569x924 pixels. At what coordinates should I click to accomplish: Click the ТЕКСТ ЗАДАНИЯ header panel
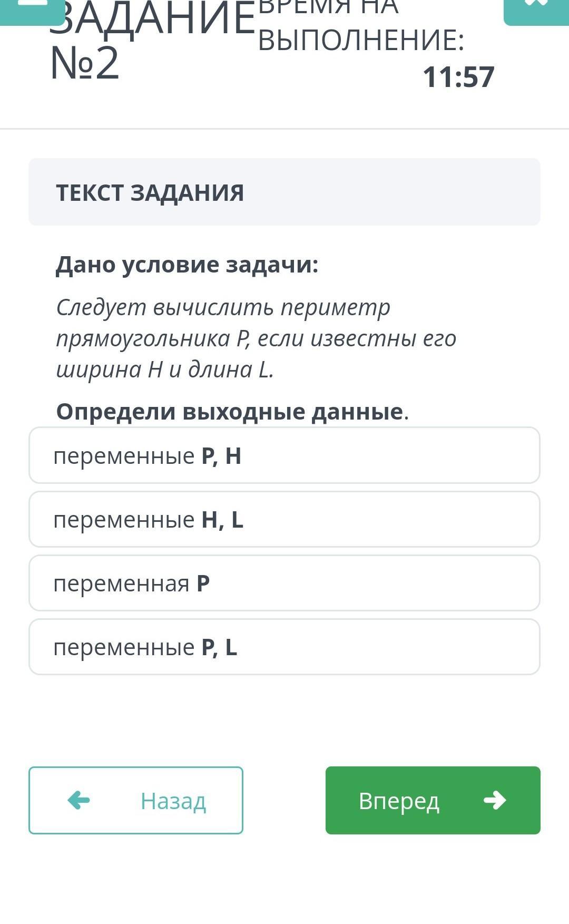point(284,192)
